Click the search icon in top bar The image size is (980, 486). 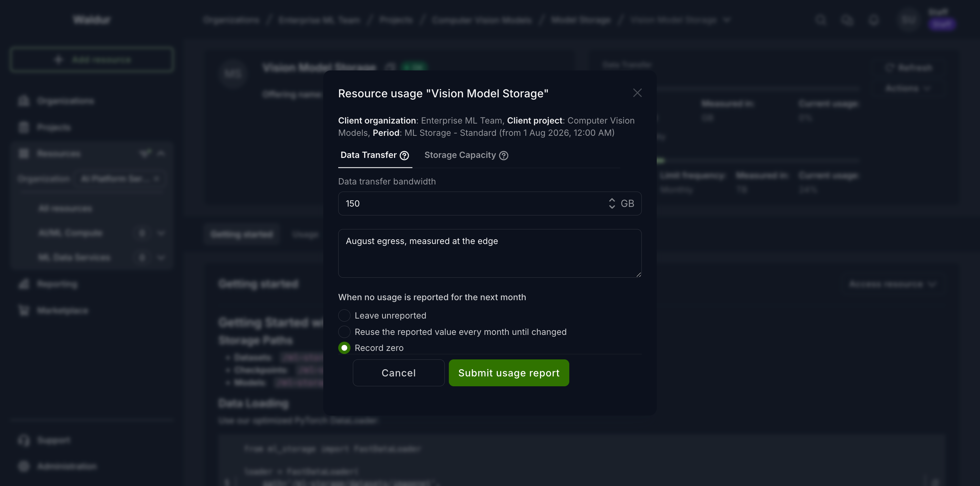coord(821,20)
